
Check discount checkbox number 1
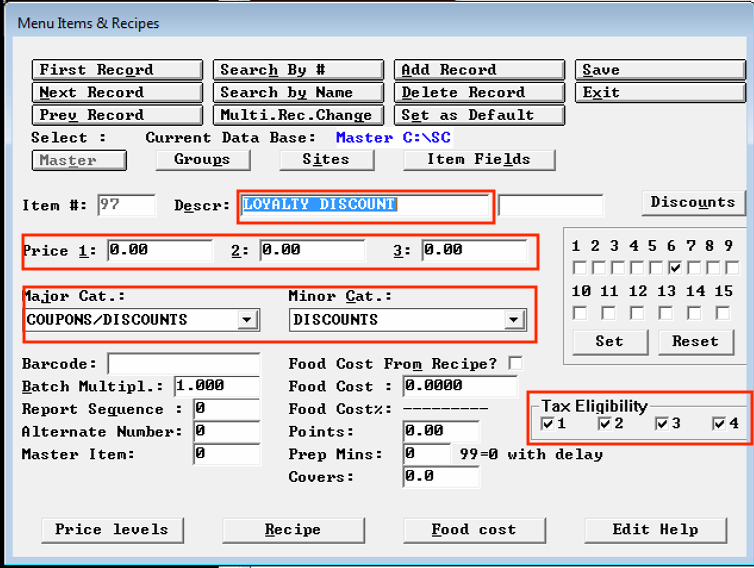pyautogui.click(x=580, y=268)
